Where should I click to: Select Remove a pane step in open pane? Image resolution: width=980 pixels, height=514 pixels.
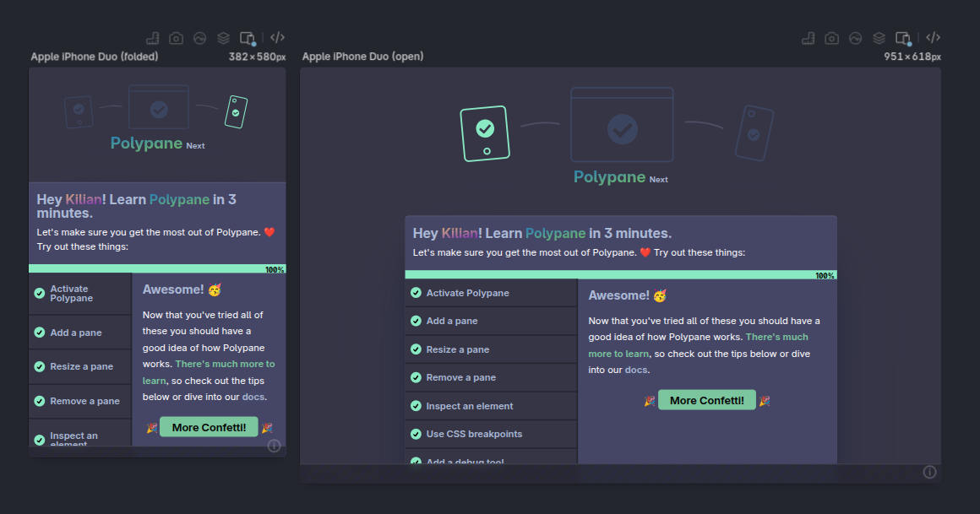491,377
